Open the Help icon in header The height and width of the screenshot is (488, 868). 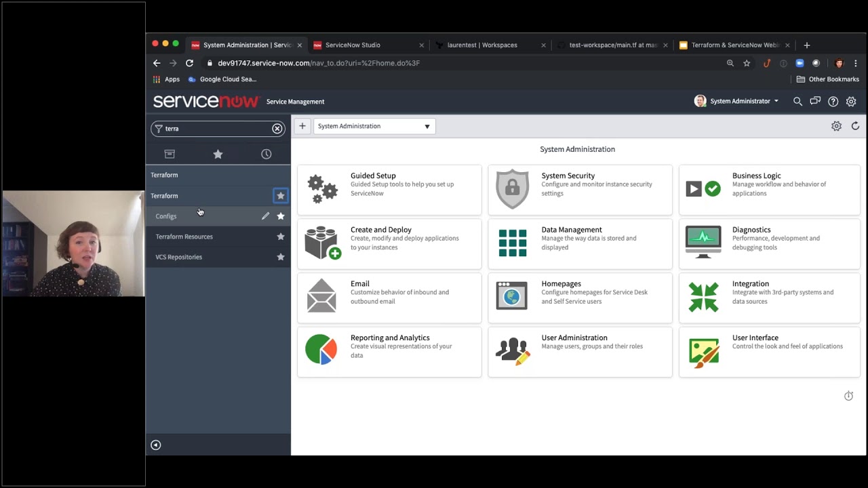click(833, 102)
